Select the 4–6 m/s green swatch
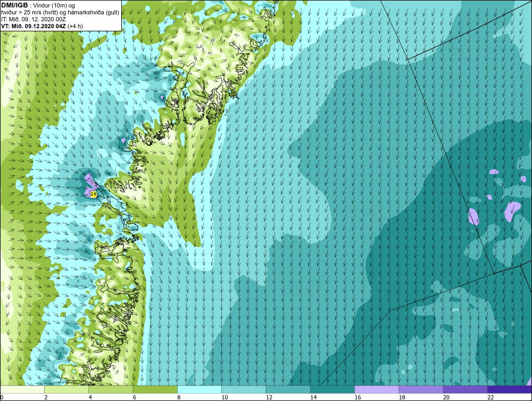This screenshot has height=401, width=532. 111,389
